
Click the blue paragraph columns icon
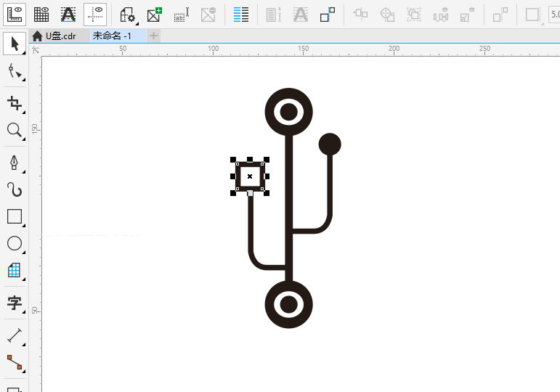[x=240, y=15]
